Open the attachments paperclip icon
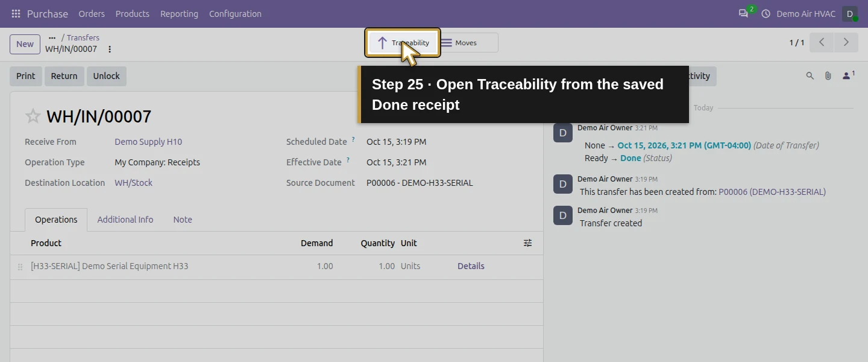Image resolution: width=868 pixels, height=362 pixels. 828,76
